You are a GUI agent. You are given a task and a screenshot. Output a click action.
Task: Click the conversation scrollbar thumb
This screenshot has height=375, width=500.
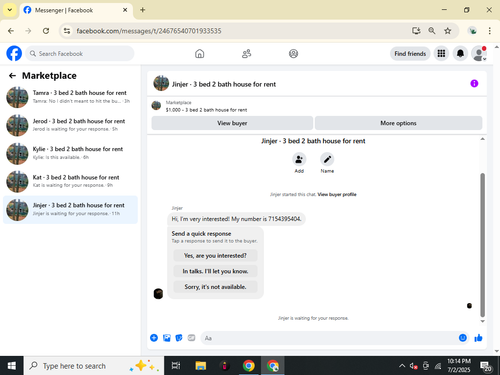pyautogui.click(x=482, y=245)
